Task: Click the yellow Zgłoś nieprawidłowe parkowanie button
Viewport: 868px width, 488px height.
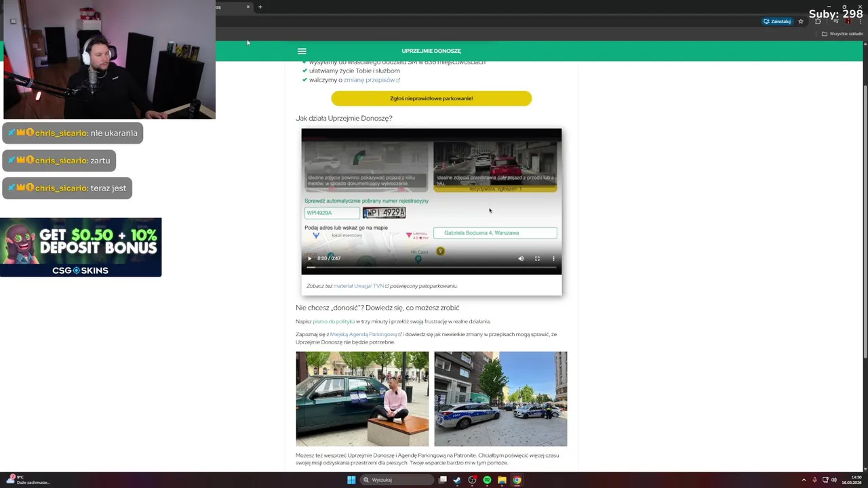Action: (x=431, y=98)
